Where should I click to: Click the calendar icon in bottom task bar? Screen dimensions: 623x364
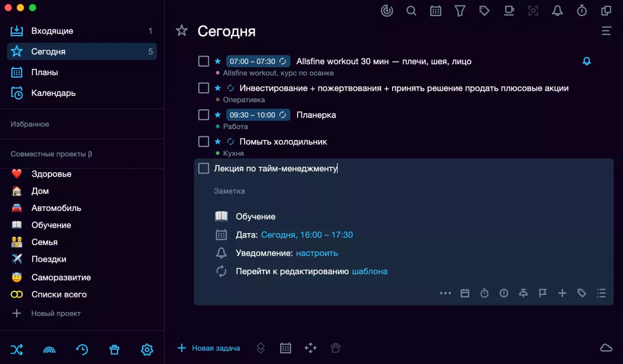click(286, 348)
